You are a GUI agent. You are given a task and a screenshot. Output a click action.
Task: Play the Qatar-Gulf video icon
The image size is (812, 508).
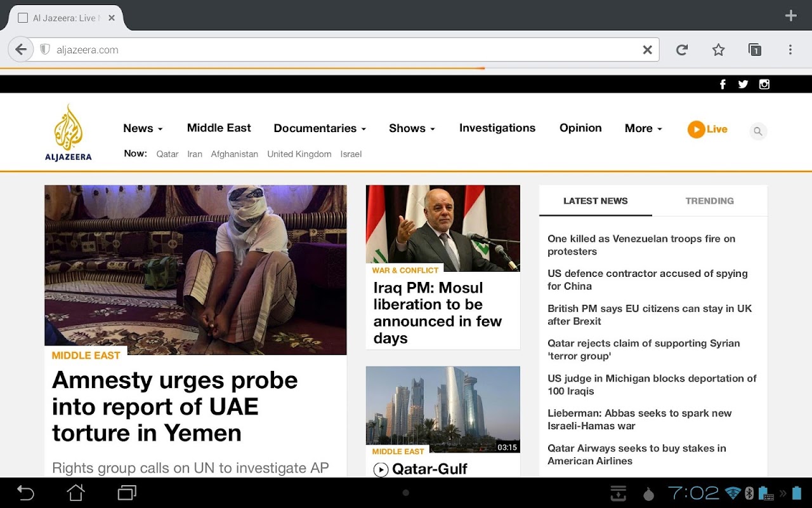(x=381, y=470)
